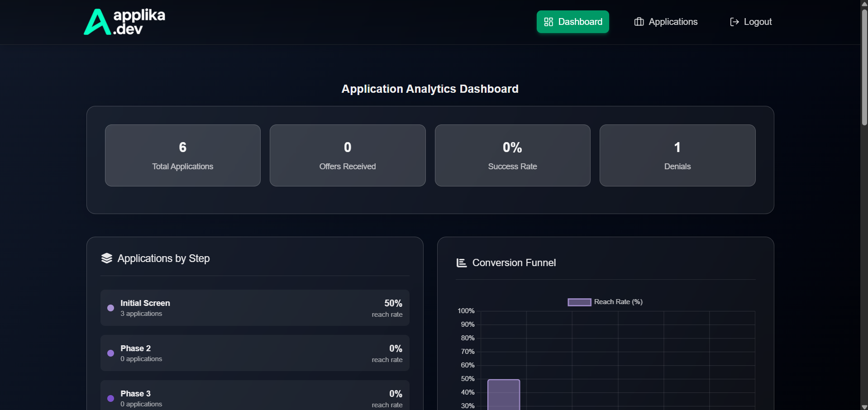Click the purple dot of Initial Screen
This screenshot has height=410, width=868.
110,308
